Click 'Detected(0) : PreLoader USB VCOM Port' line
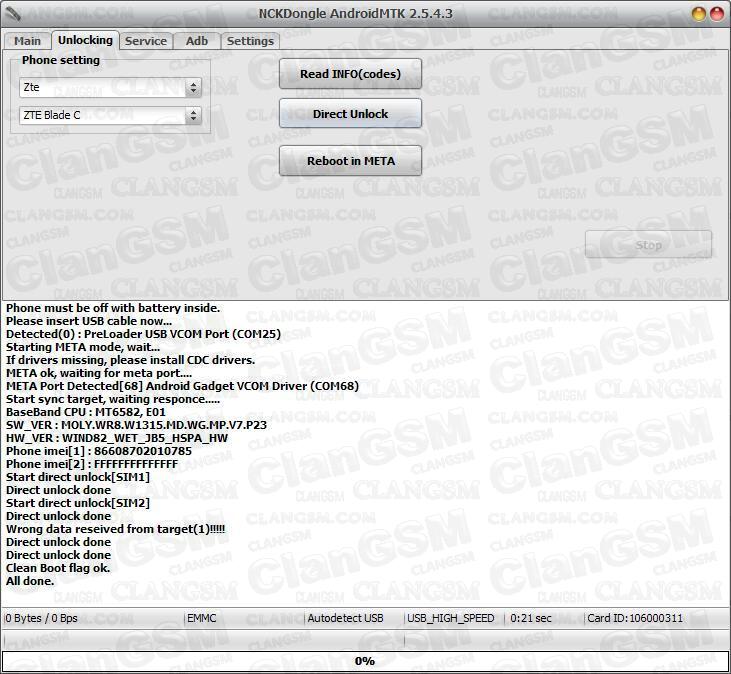The width and height of the screenshot is (731, 674). 144,334
